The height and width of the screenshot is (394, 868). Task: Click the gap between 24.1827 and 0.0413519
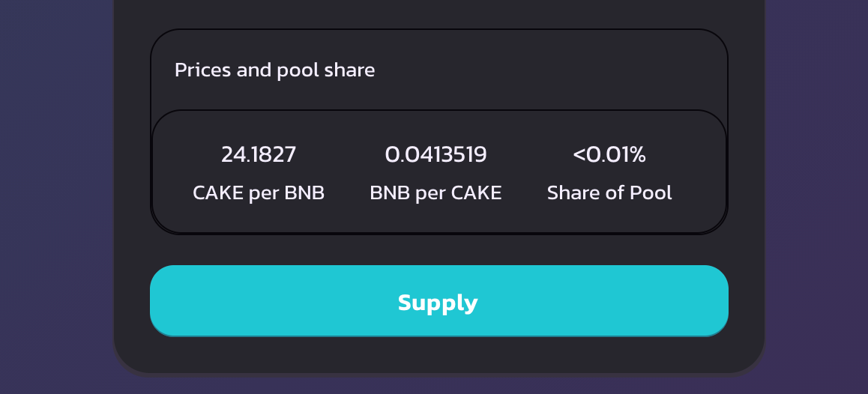340,154
